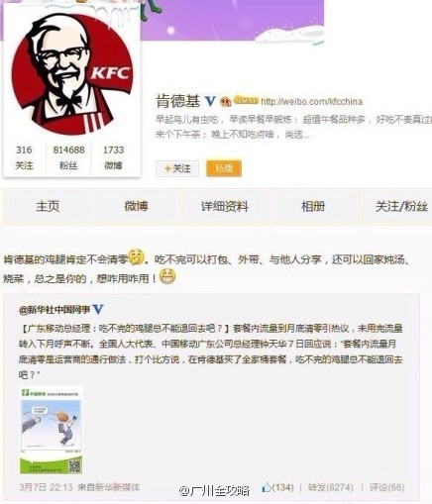
Task: Open the 详细资料 tab
Action: tap(225, 207)
